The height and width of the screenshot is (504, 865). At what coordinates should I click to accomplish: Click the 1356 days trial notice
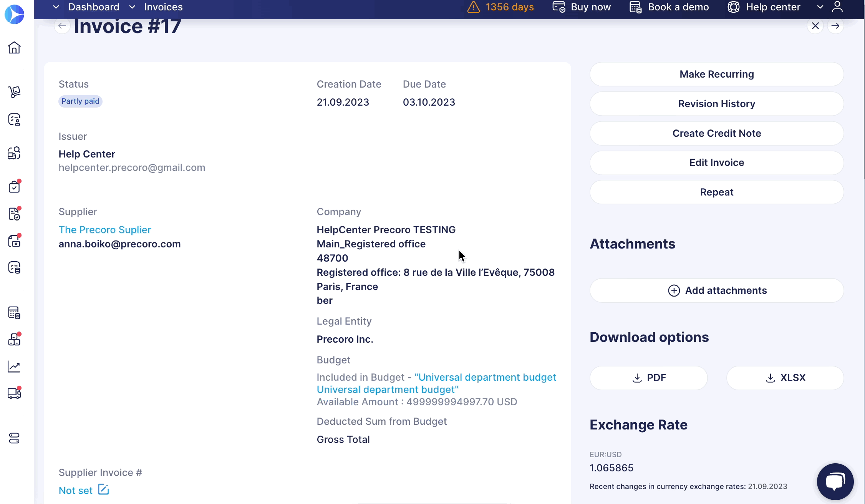510,7
